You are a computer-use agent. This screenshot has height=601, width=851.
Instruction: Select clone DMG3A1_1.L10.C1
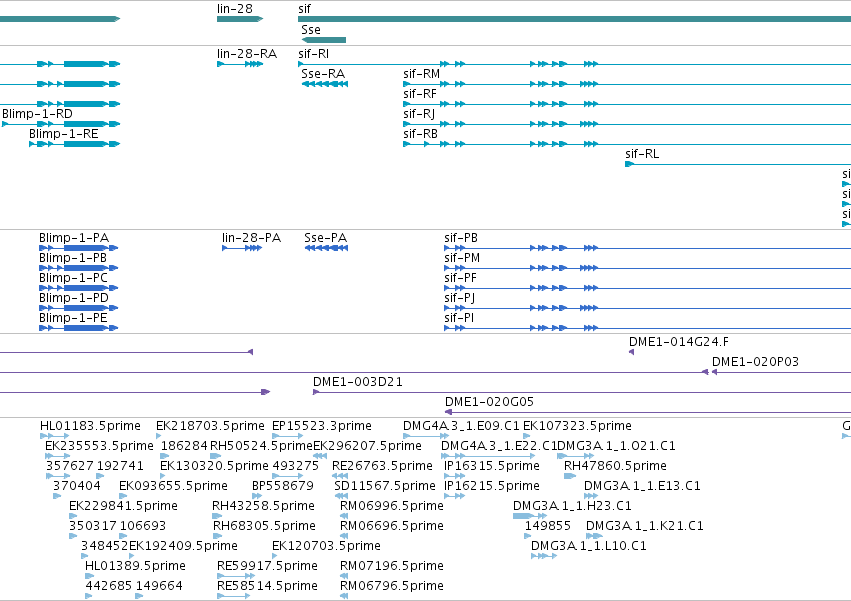pos(589,547)
